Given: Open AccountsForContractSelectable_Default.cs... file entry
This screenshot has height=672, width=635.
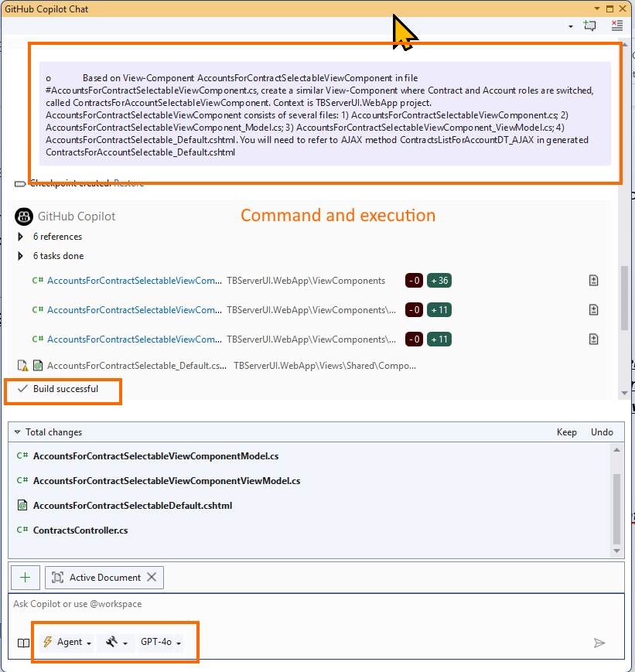Looking at the screenshot, I should pos(137,366).
